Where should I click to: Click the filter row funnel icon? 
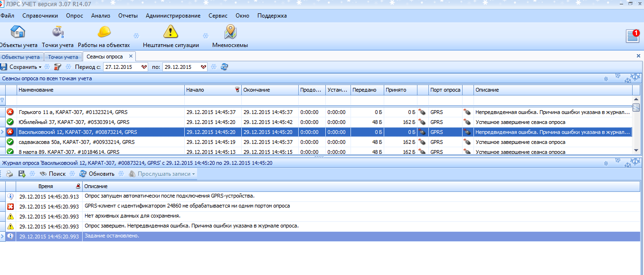click(2, 100)
